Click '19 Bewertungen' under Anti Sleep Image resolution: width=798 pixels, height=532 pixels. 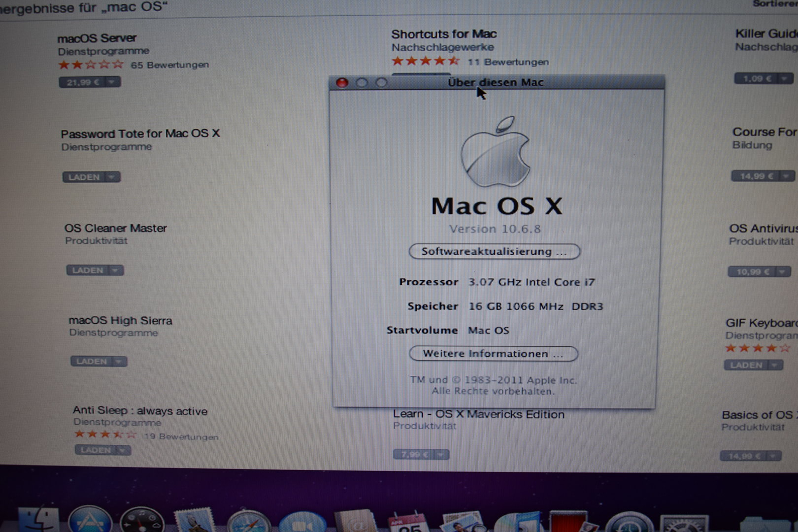181,437
